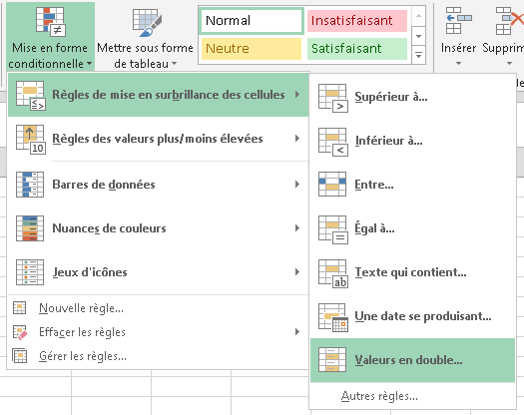Image resolution: width=524 pixels, height=415 pixels.
Task: Click the Jeux d'icônes icon
Action: pyautogui.click(x=30, y=272)
